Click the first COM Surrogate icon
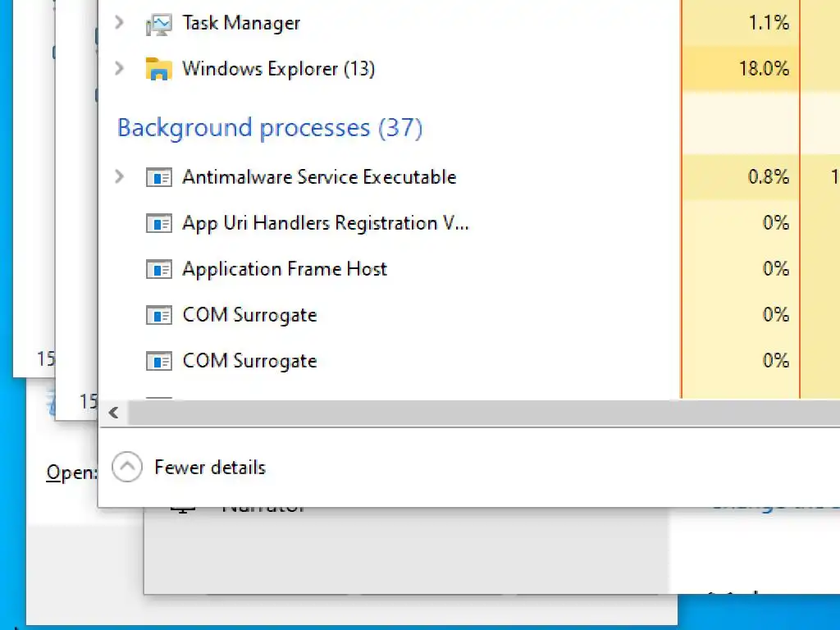The width and height of the screenshot is (840, 630). (x=158, y=315)
